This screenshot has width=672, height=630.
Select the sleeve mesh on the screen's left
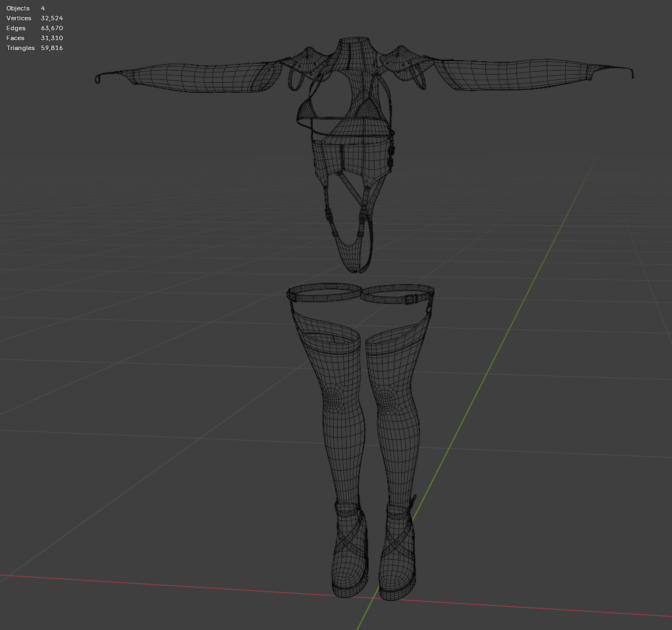pyautogui.click(x=188, y=77)
